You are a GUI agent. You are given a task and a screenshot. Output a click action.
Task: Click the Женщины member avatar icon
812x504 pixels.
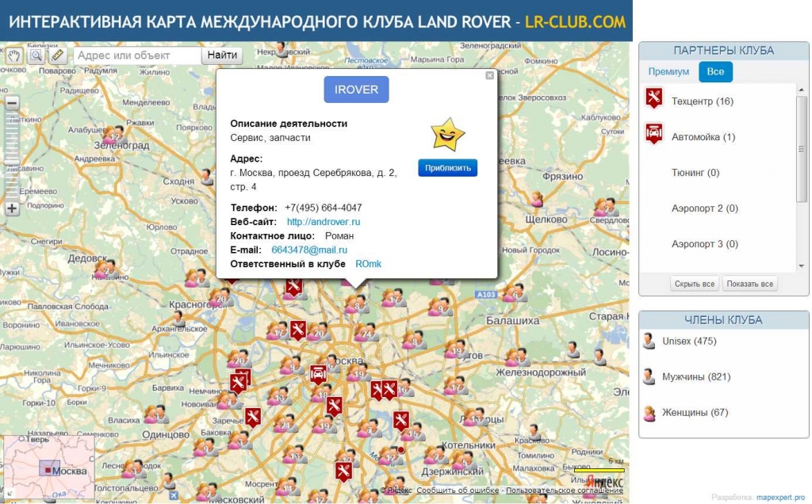click(649, 413)
